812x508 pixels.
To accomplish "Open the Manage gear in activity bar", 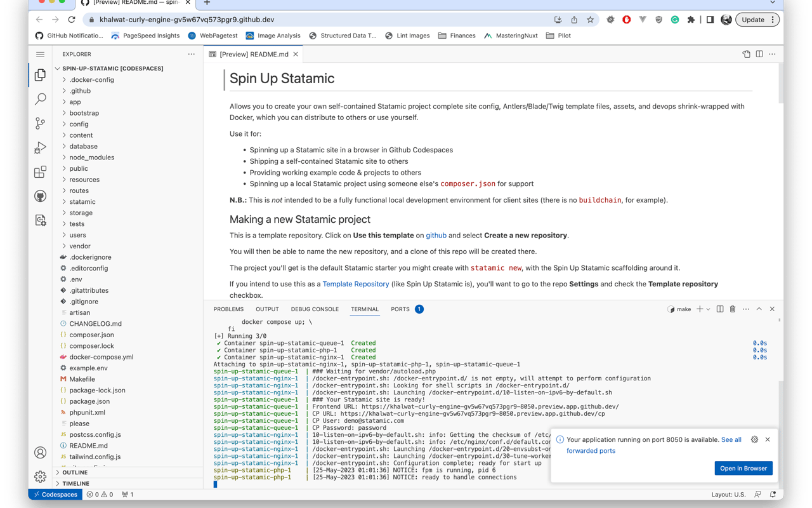I will (40, 476).
